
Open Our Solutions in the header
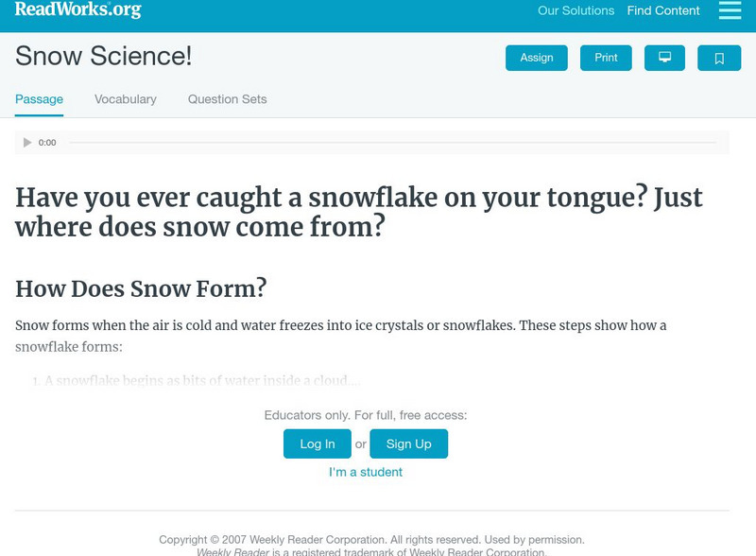[576, 11]
